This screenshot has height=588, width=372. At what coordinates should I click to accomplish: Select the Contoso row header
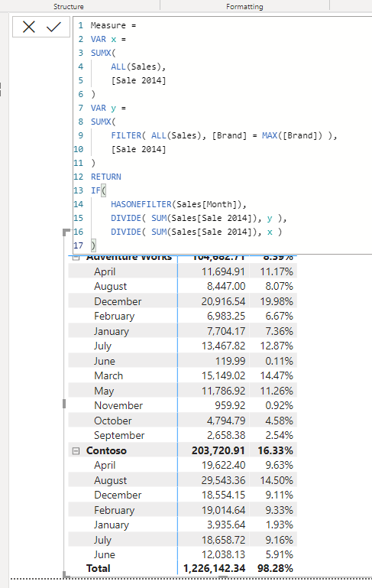pyautogui.click(x=106, y=451)
